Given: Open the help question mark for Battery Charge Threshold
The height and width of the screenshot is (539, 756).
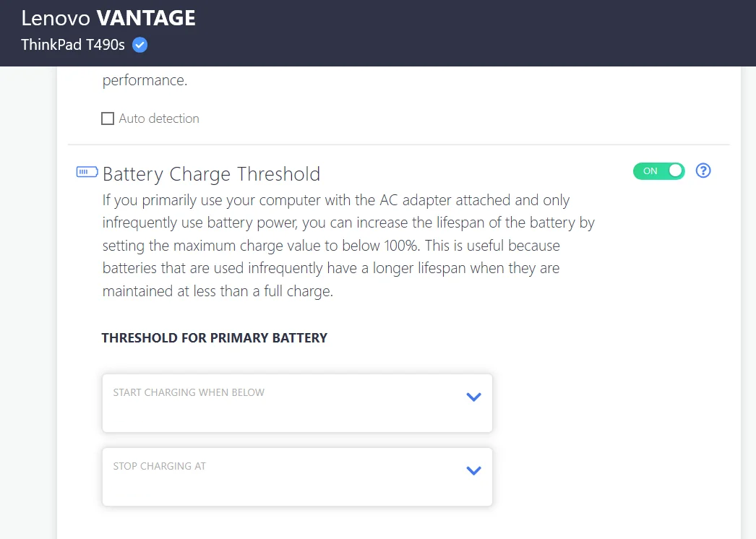Looking at the screenshot, I should tap(703, 171).
